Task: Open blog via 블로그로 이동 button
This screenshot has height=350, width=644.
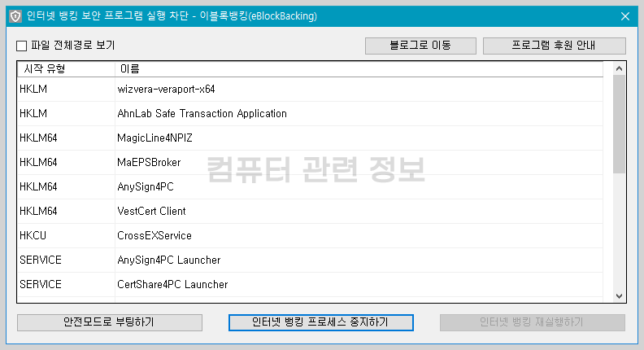Action: pyautogui.click(x=420, y=46)
